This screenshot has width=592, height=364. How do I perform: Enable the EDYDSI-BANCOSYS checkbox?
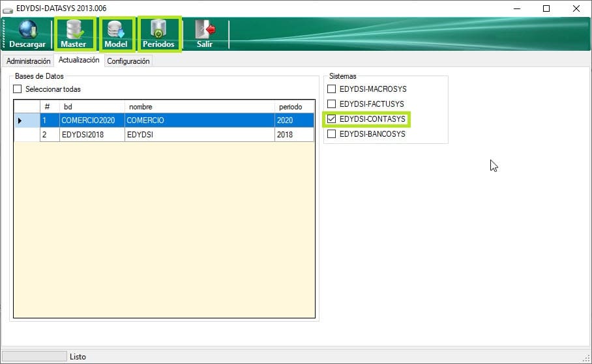(332, 134)
